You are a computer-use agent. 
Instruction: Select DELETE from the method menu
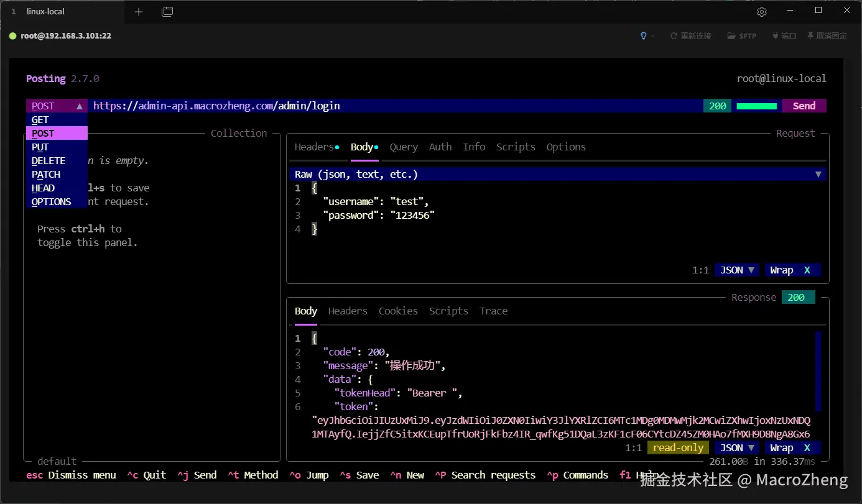tap(49, 161)
